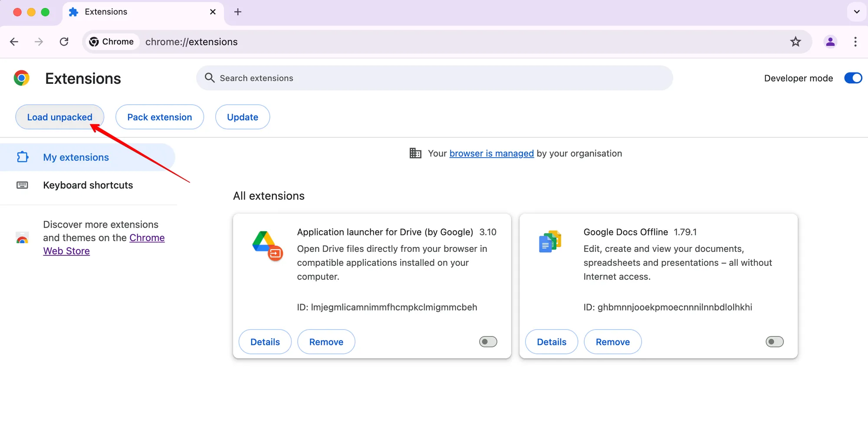Click the Application launcher for Drive icon
Viewport: 868px width, 446px height.
pyautogui.click(x=267, y=245)
